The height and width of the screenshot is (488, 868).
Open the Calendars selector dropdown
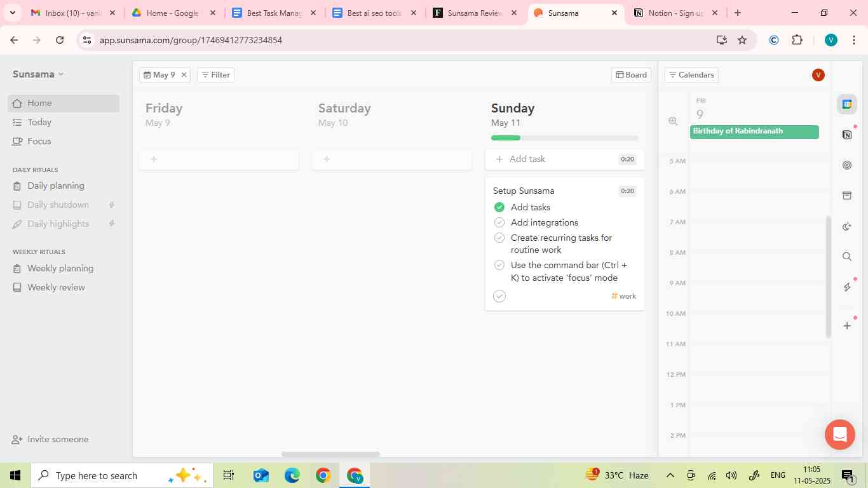(x=691, y=75)
